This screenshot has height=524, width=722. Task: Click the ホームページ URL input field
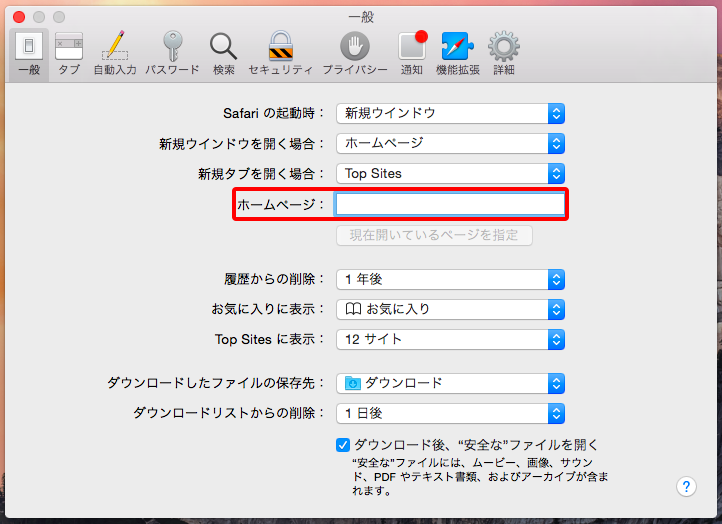pyautogui.click(x=450, y=204)
